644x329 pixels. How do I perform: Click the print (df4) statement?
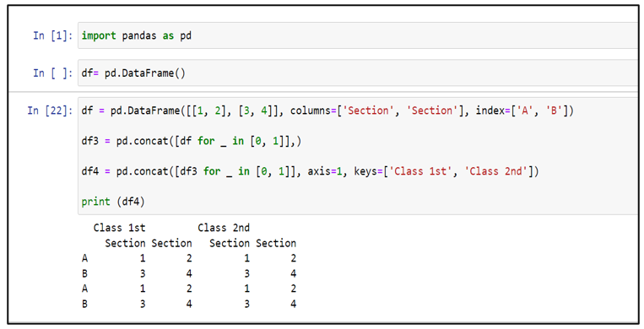[113, 202]
